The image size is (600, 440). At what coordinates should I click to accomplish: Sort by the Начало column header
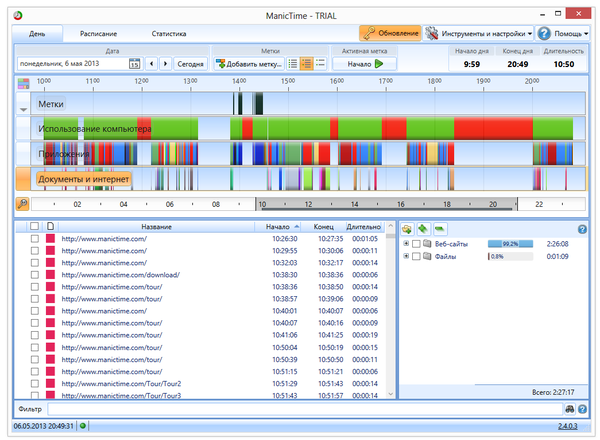click(x=278, y=227)
